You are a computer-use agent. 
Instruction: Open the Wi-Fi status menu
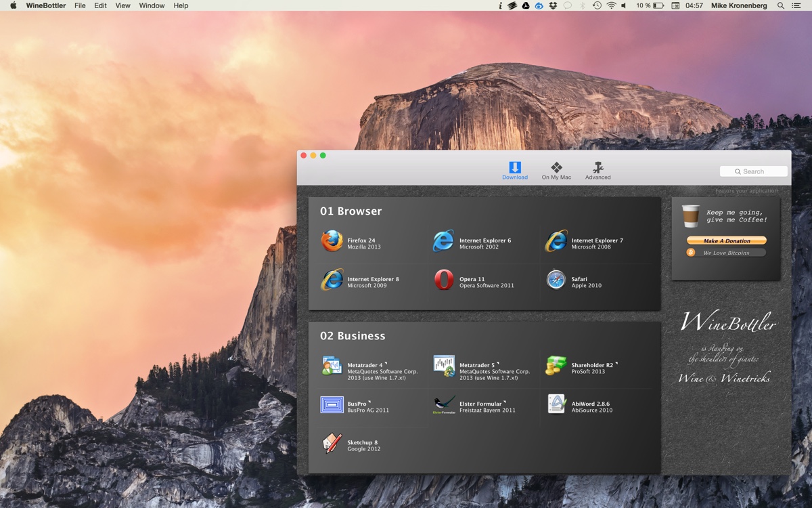coord(611,5)
